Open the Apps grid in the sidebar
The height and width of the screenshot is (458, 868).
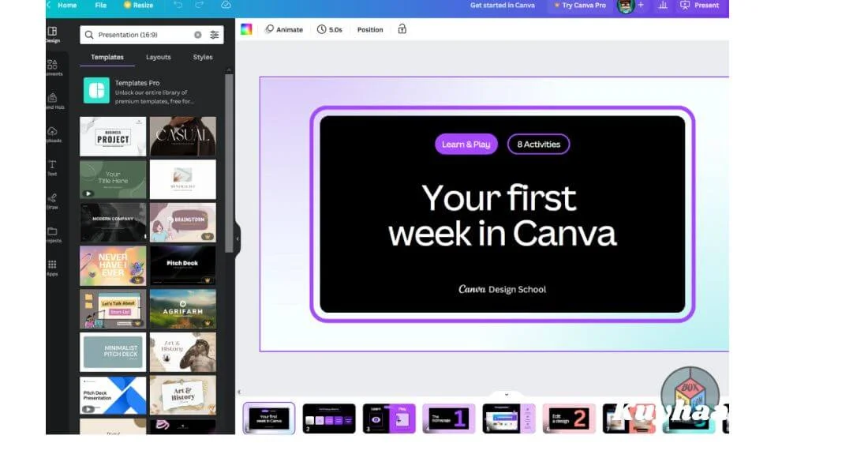(52, 268)
